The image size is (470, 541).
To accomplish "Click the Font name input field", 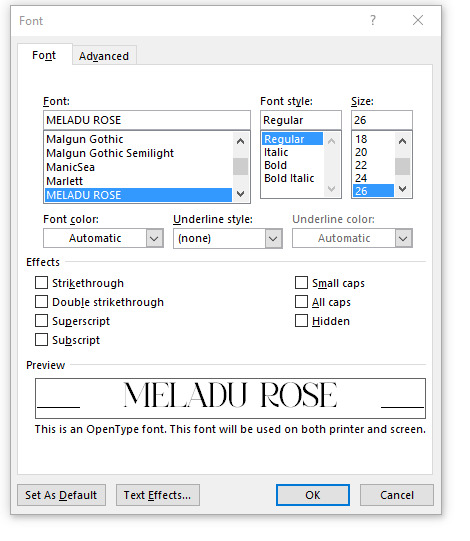I will coord(147,120).
